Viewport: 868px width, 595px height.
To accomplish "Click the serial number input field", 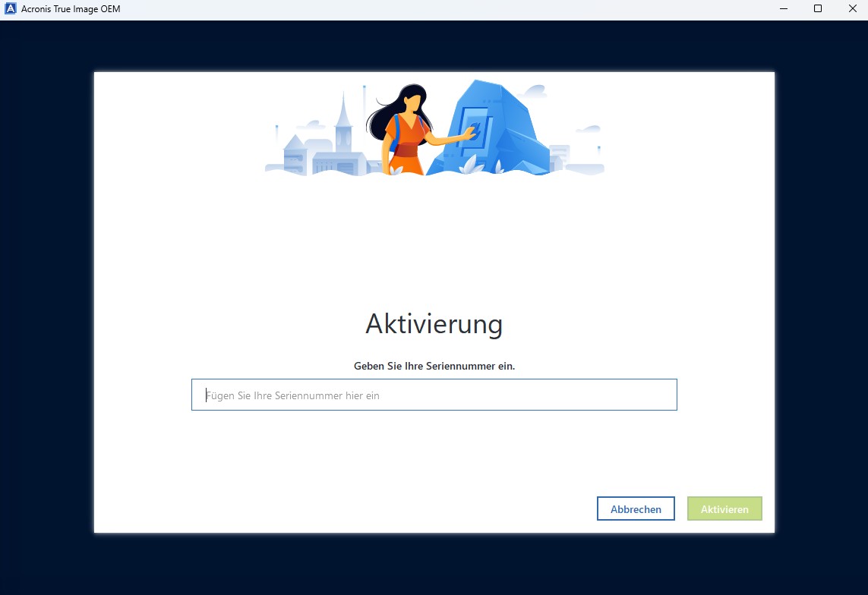I will (x=434, y=395).
